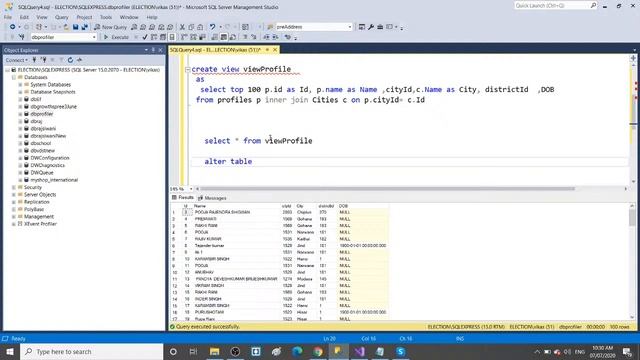Close the SQLQuery4.sql tab
The image size is (640, 360).
(275, 50)
